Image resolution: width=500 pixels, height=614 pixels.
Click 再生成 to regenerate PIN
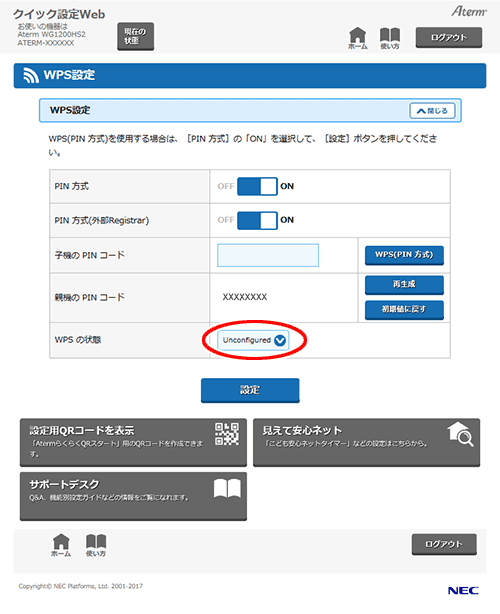[x=404, y=285]
